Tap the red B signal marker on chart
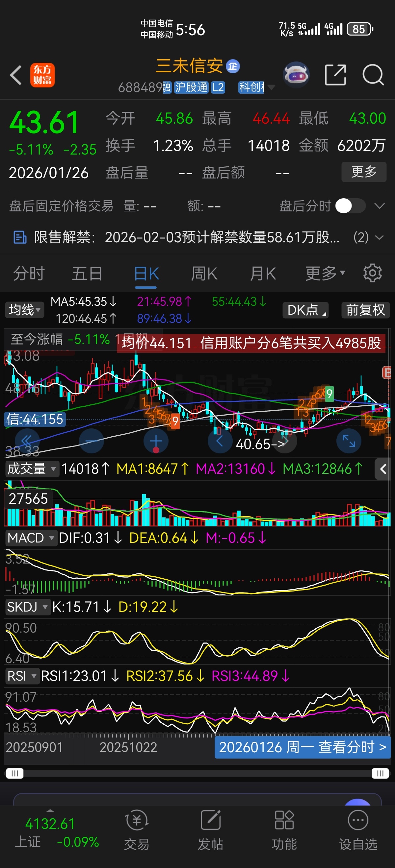The width and height of the screenshot is (395, 868). pos(386,373)
